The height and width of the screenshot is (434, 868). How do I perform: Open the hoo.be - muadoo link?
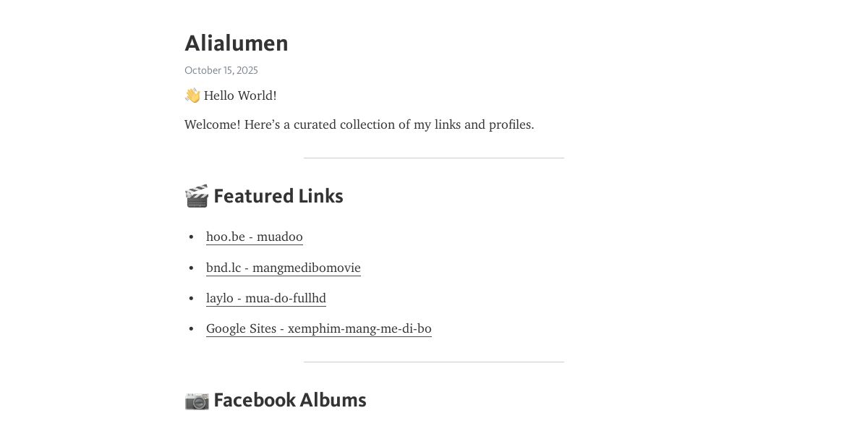pos(255,237)
